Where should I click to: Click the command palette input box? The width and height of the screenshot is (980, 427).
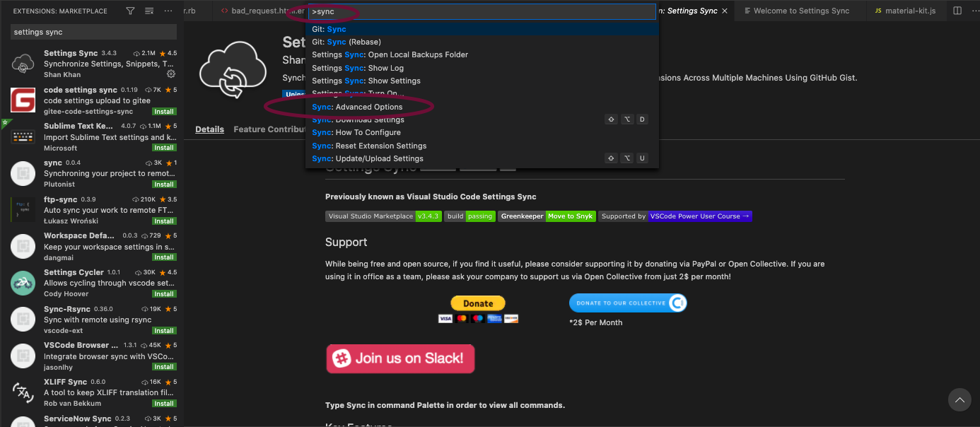[482, 11]
